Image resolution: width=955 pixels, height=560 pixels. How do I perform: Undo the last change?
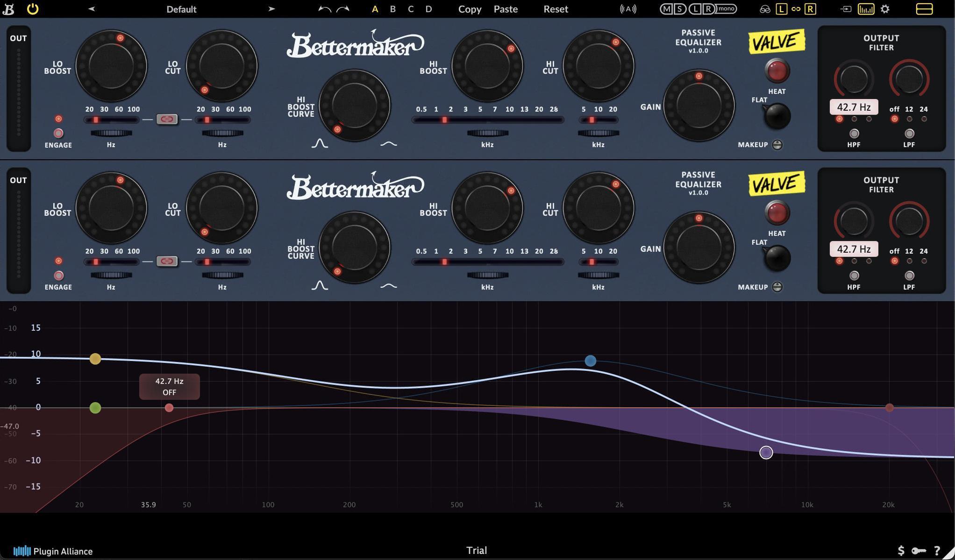tap(324, 9)
